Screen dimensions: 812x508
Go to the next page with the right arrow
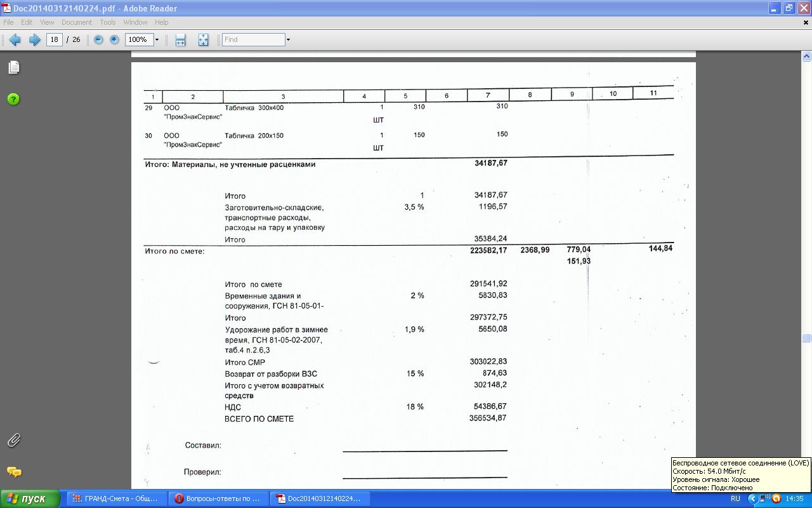click(35, 39)
